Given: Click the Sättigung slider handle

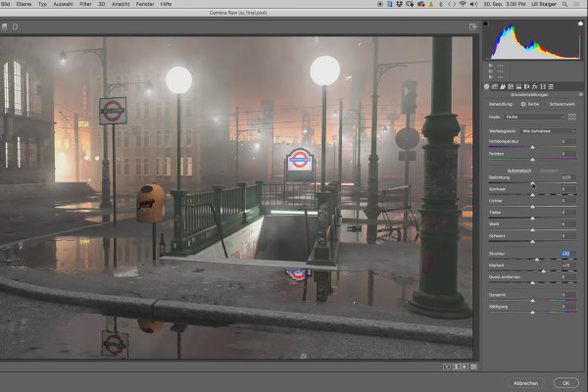Looking at the screenshot, I should [532, 313].
